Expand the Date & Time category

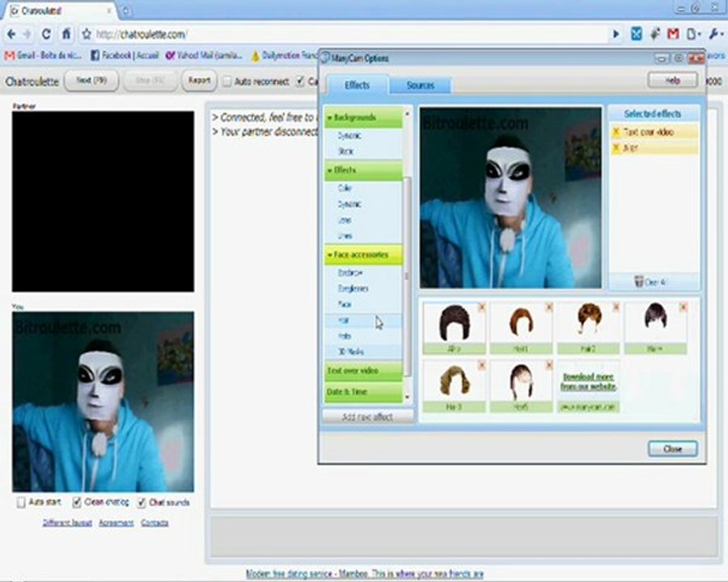[x=363, y=392]
